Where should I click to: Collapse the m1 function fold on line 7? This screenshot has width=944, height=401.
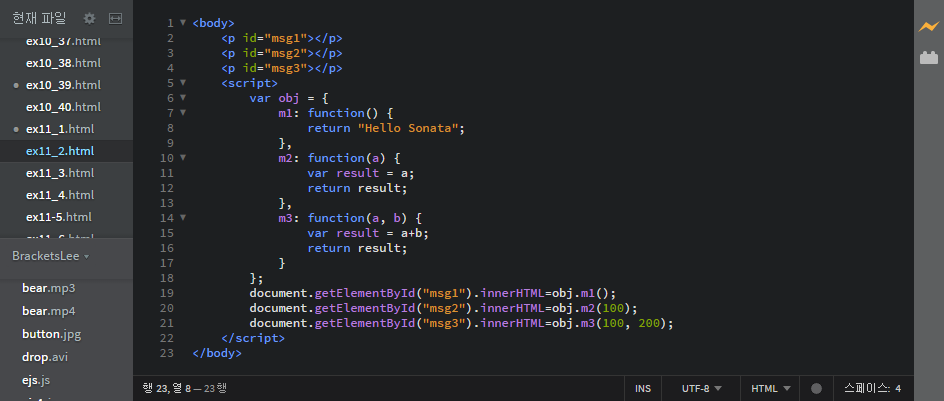pos(183,113)
